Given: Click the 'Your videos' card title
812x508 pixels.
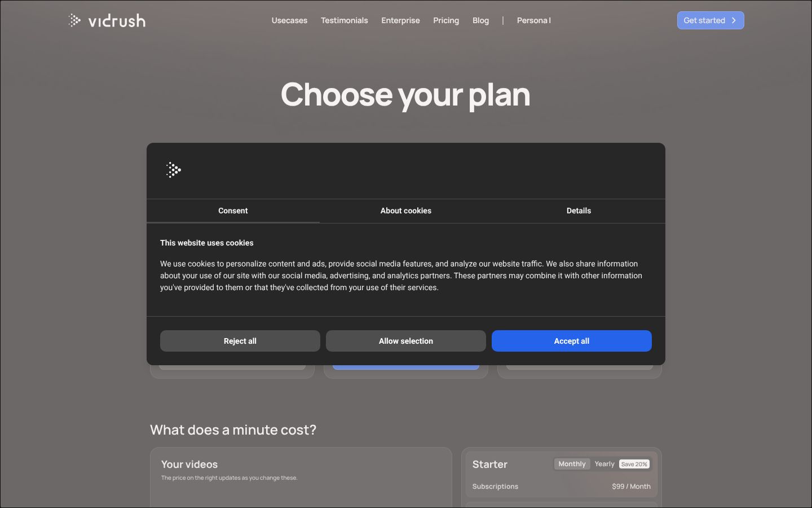Looking at the screenshot, I should 189,464.
